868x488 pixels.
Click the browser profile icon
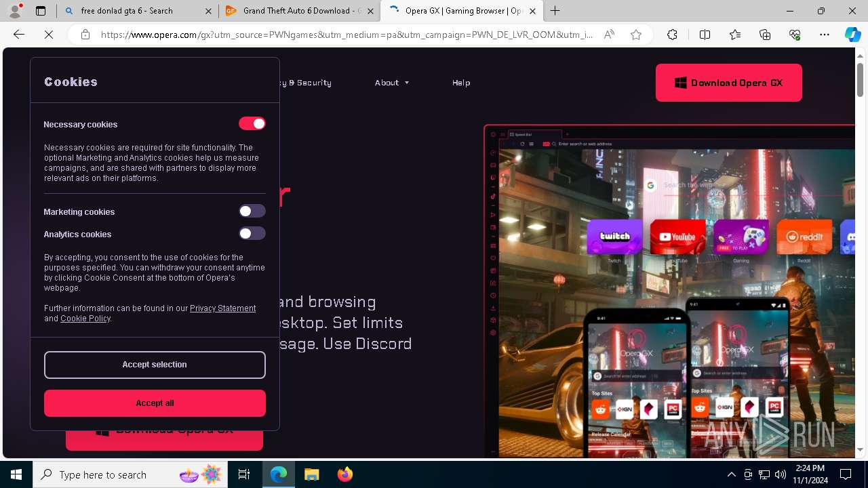click(15, 11)
